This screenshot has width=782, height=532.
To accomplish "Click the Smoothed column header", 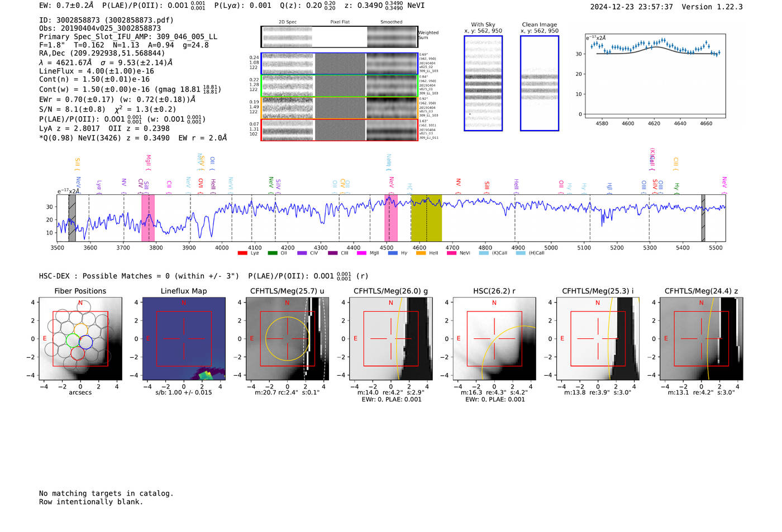I will pos(392,22).
